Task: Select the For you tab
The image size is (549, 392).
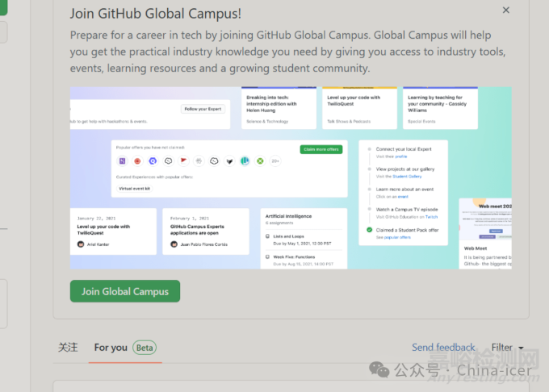Action: pyautogui.click(x=111, y=348)
